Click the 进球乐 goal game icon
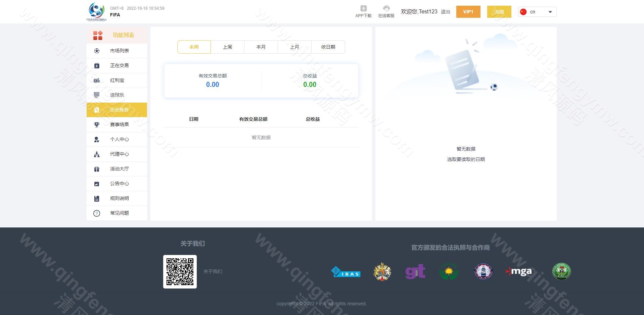 coord(97,95)
